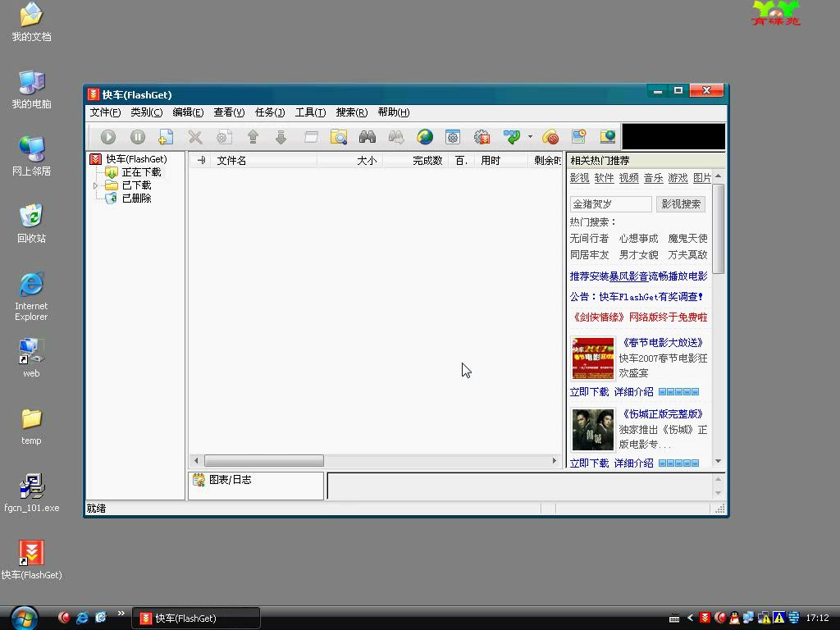
Task: Click the 我的电脑 desktop icon
Action: (32, 90)
